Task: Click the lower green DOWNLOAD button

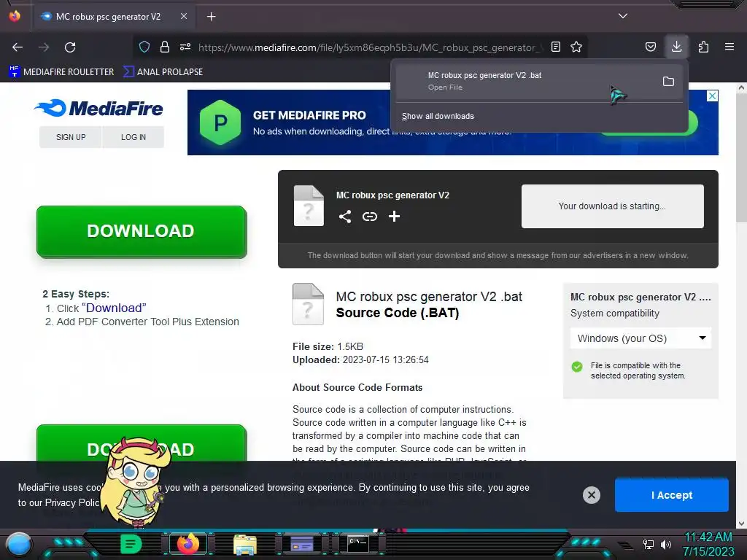Action: click(142, 443)
